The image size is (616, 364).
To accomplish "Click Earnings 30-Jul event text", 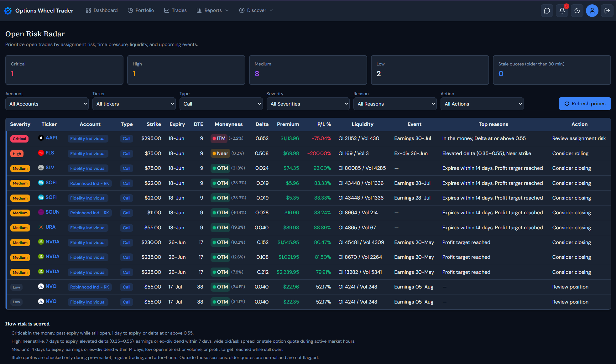I will click(x=413, y=138).
